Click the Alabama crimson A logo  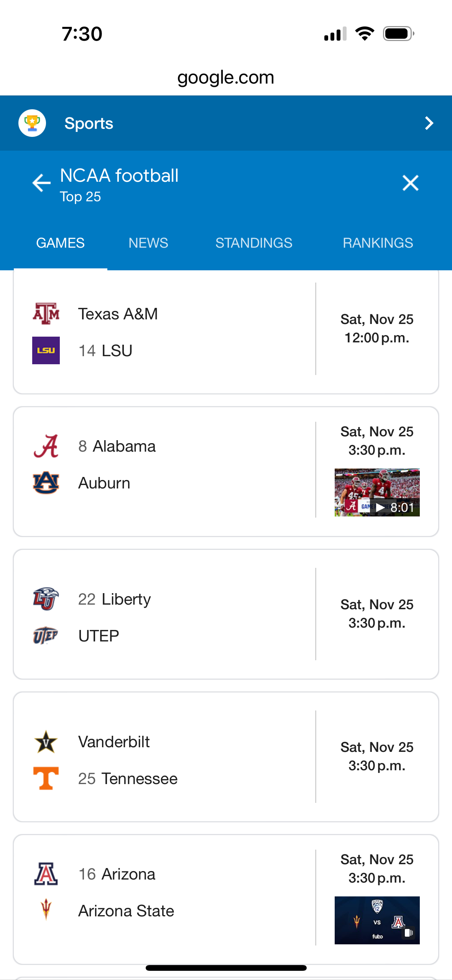pyautogui.click(x=46, y=446)
